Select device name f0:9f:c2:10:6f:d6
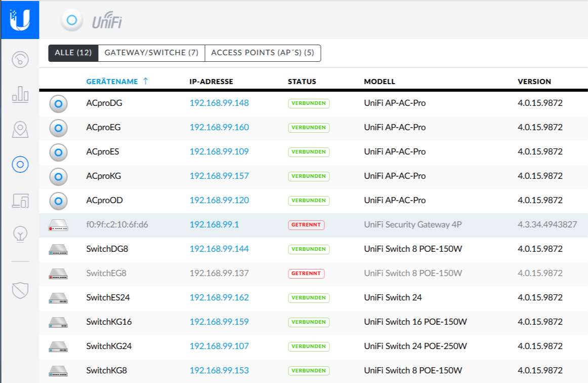The image size is (588, 383). tap(117, 224)
